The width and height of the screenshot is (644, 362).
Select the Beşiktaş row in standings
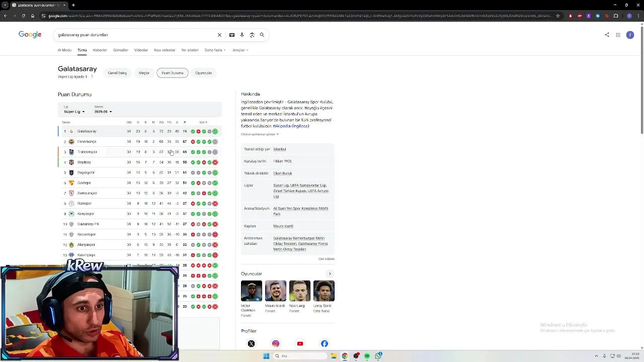[x=140, y=162]
